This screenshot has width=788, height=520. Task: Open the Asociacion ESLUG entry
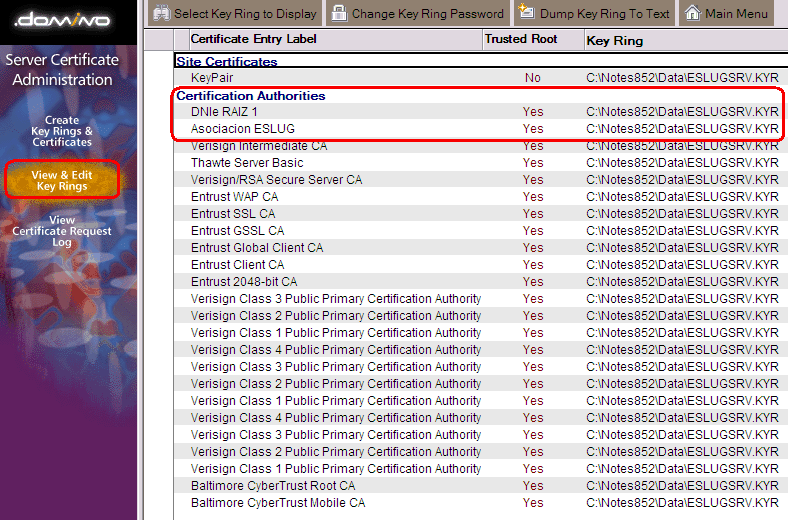coord(243,129)
